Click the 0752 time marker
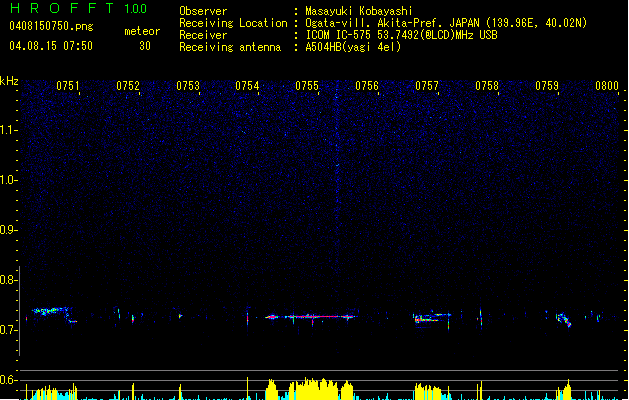This screenshot has height=400, width=629. [x=128, y=86]
